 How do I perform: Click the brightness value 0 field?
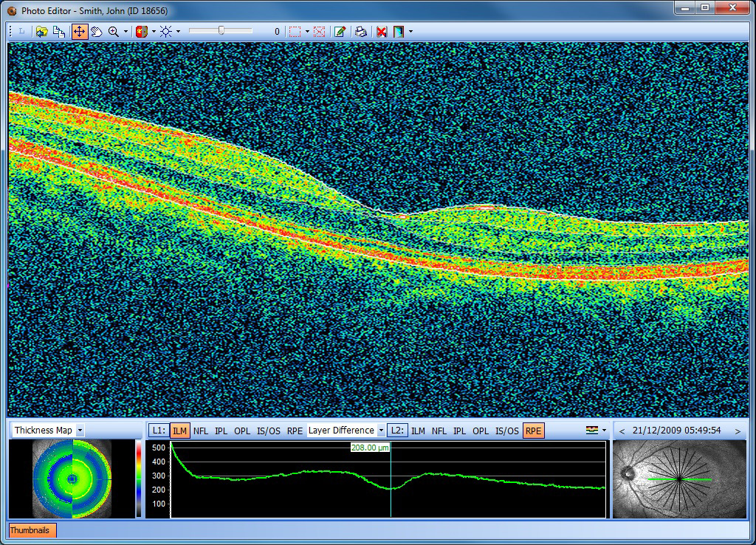277,31
